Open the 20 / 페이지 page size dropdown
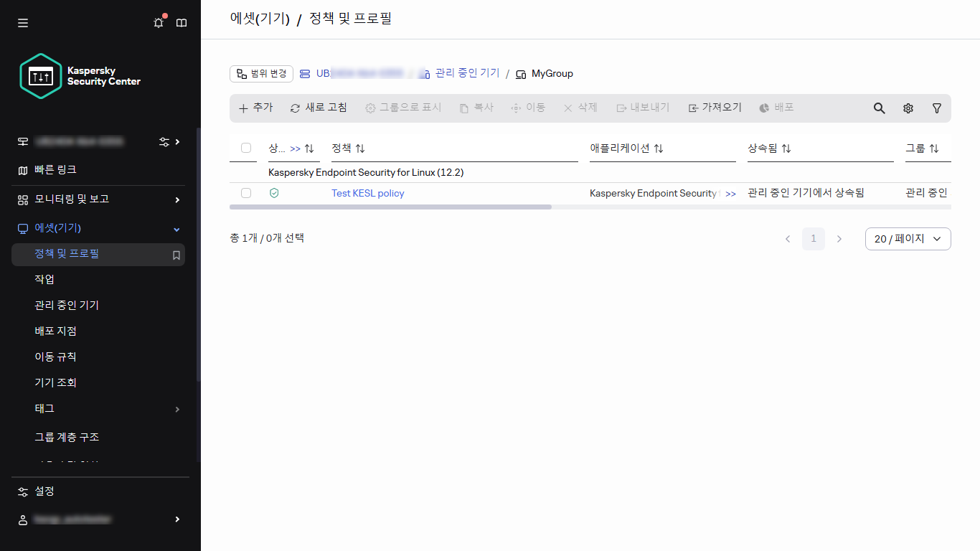This screenshot has width=980, height=551. 908,238
